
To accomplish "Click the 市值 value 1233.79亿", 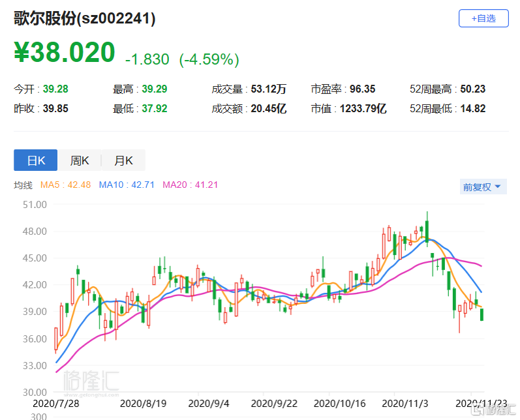I will 363,108.
